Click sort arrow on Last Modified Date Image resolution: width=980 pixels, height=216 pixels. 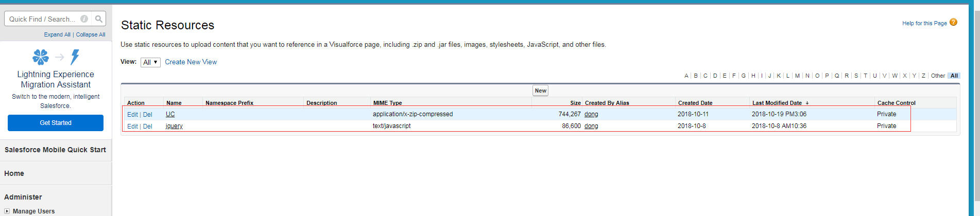coord(807,103)
